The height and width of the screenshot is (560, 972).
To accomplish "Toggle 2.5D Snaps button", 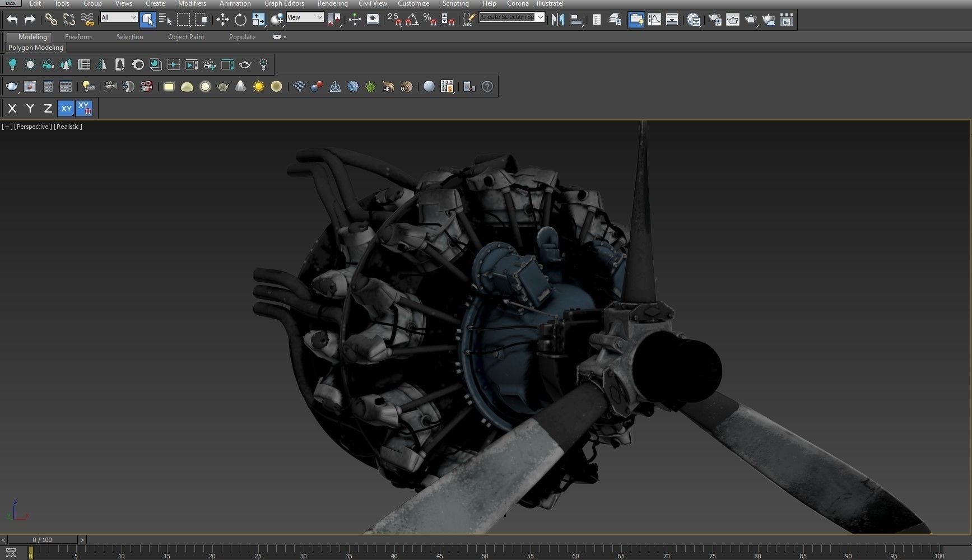I will (394, 20).
